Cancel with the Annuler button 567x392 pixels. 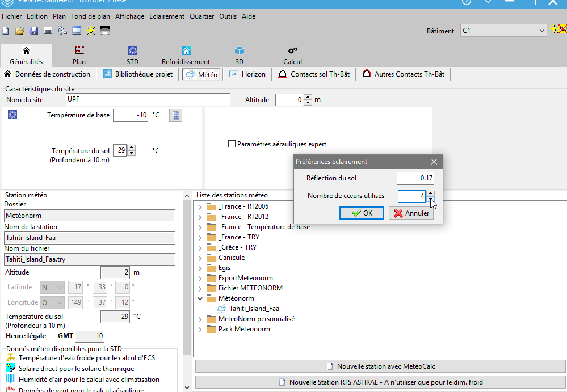click(x=411, y=213)
